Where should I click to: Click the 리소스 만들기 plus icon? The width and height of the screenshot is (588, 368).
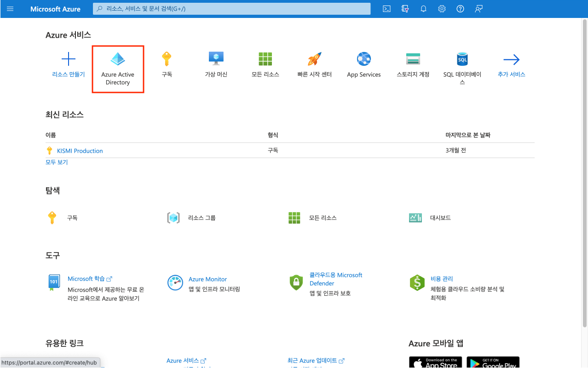click(x=69, y=59)
